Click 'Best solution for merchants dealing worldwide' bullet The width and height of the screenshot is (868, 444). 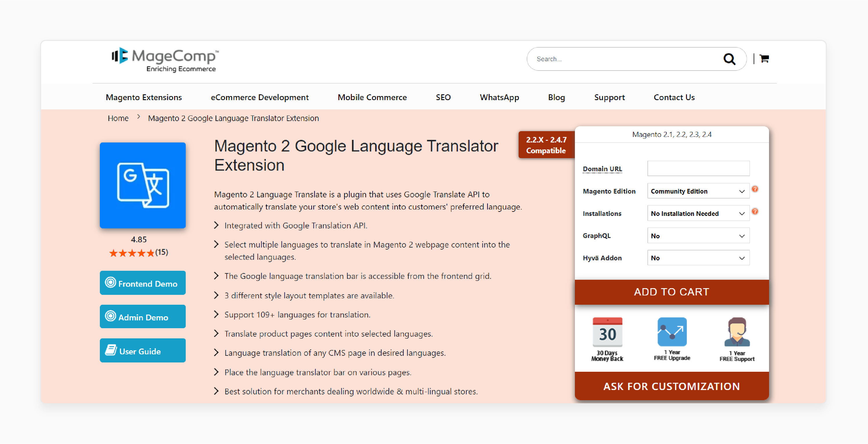pyautogui.click(x=351, y=391)
